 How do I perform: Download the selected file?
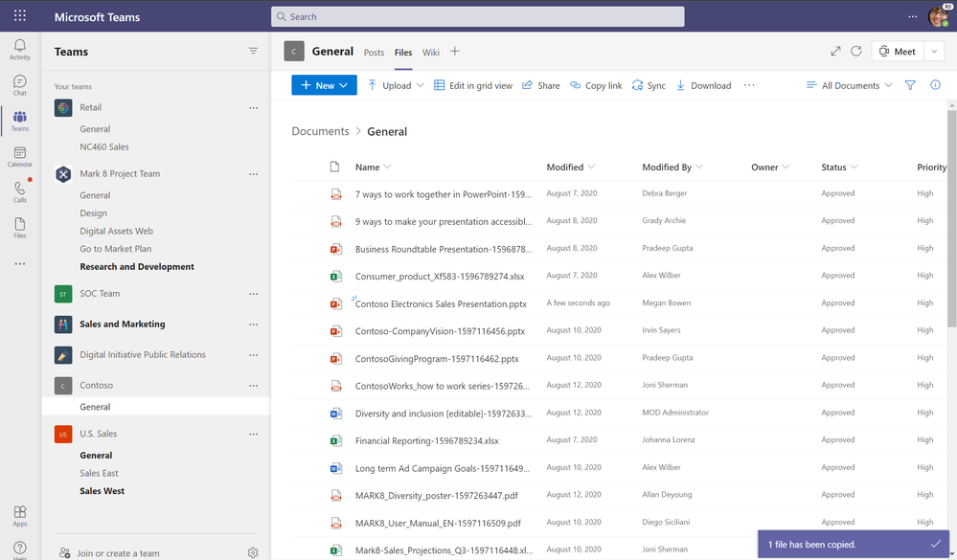(x=703, y=85)
